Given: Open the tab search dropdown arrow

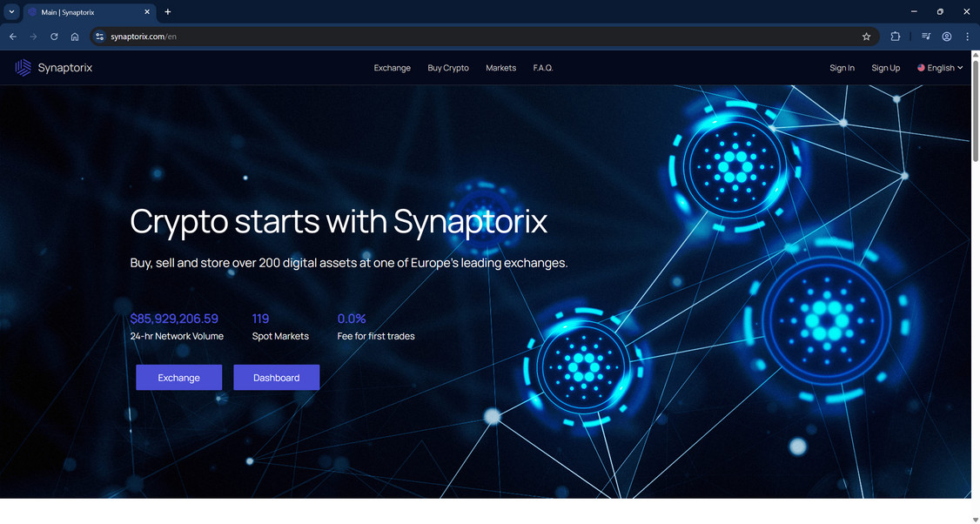Looking at the screenshot, I should (11, 12).
